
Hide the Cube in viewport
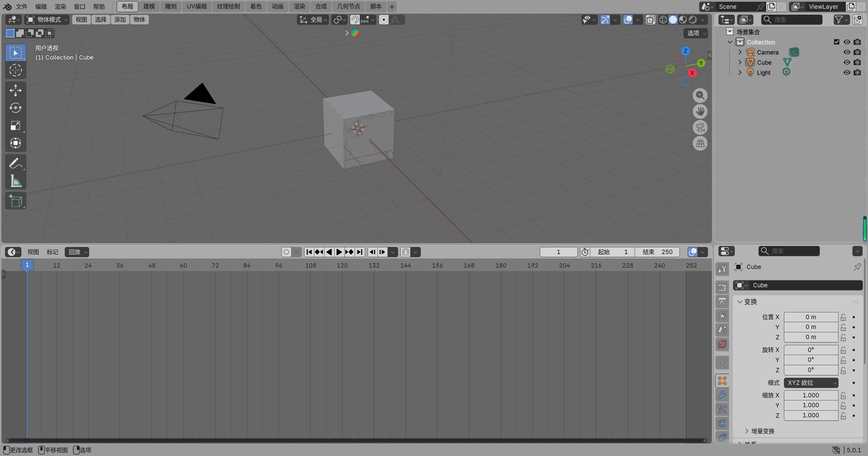point(847,62)
